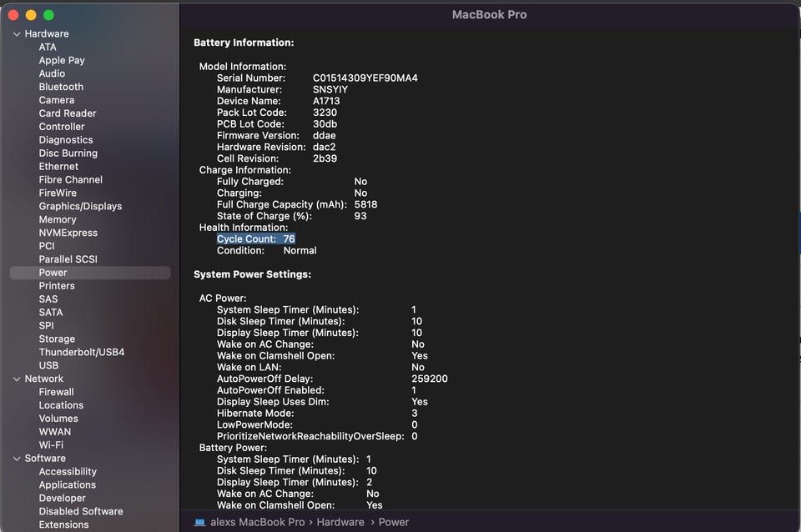Select Accessibility under Software
801x532 pixels.
click(x=68, y=472)
